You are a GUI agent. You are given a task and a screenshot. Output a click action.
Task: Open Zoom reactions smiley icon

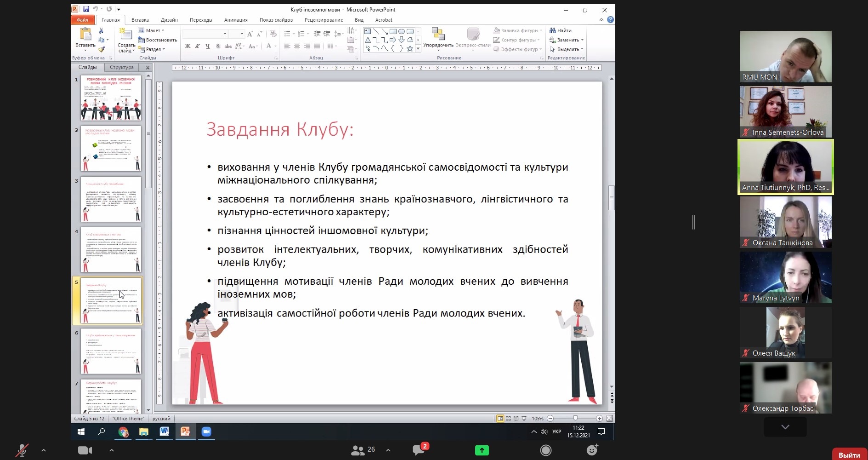pyautogui.click(x=592, y=450)
